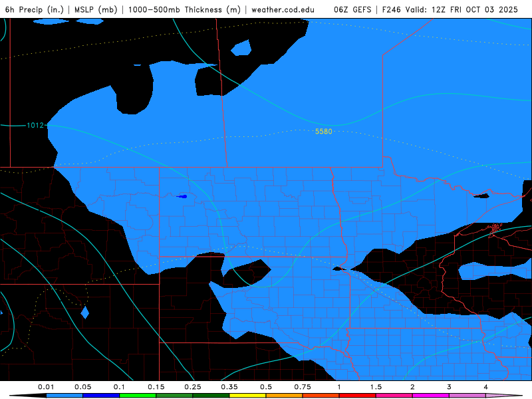Image resolution: width=532 pixels, height=399 pixels.
Task: Click the 5580 thickness contour label
Action: [x=324, y=131]
